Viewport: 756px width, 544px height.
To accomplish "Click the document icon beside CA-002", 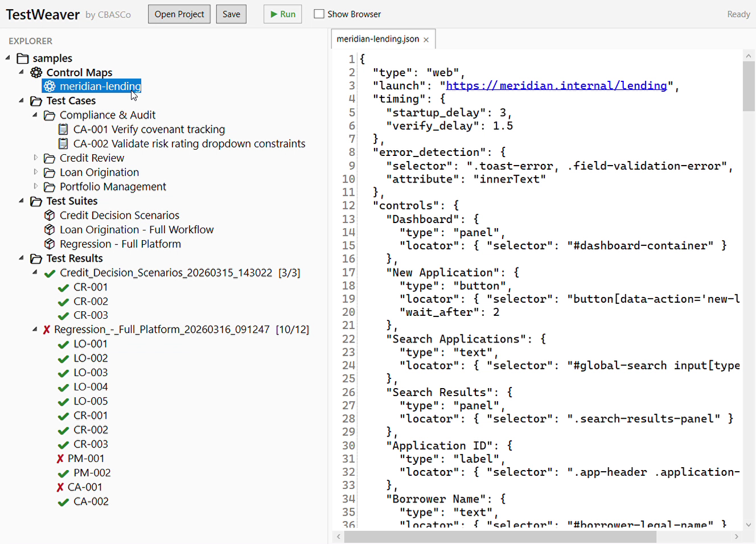I will (x=63, y=143).
